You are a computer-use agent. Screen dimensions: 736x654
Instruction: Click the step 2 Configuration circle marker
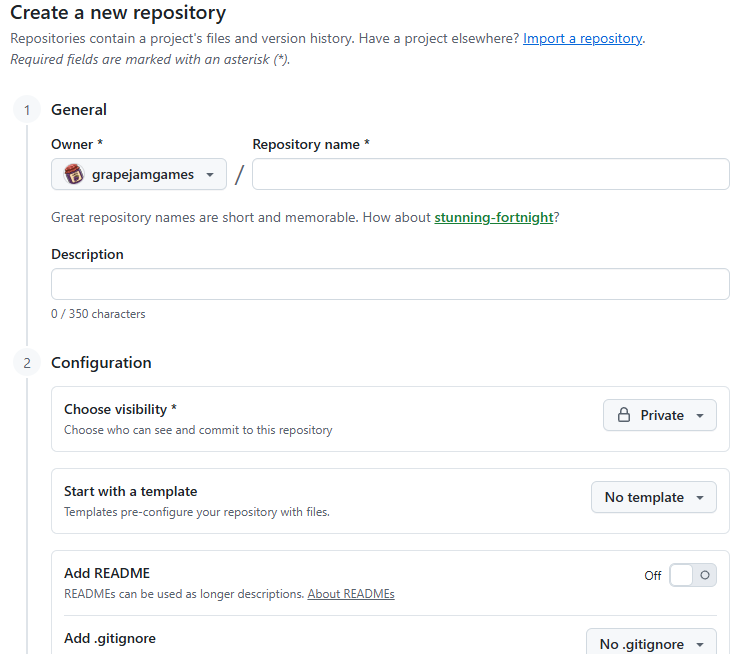pos(28,363)
